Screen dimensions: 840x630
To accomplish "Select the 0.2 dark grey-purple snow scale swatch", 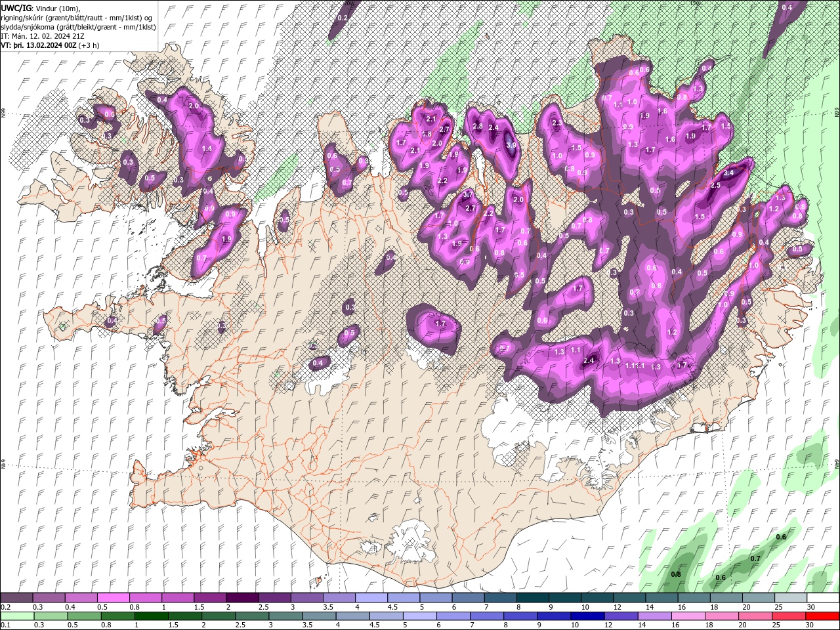I will [18, 598].
